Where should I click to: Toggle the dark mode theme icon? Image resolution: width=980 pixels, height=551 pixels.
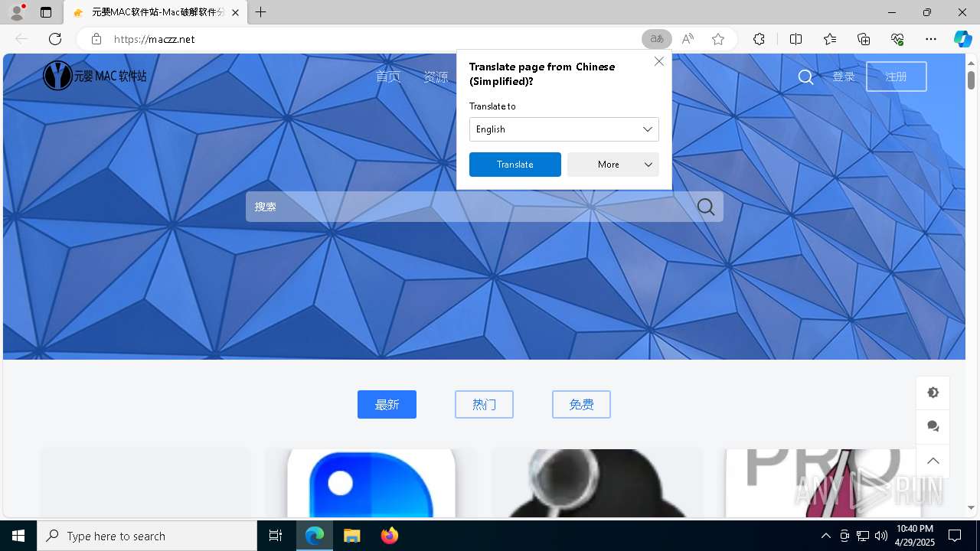tap(933, 393)
